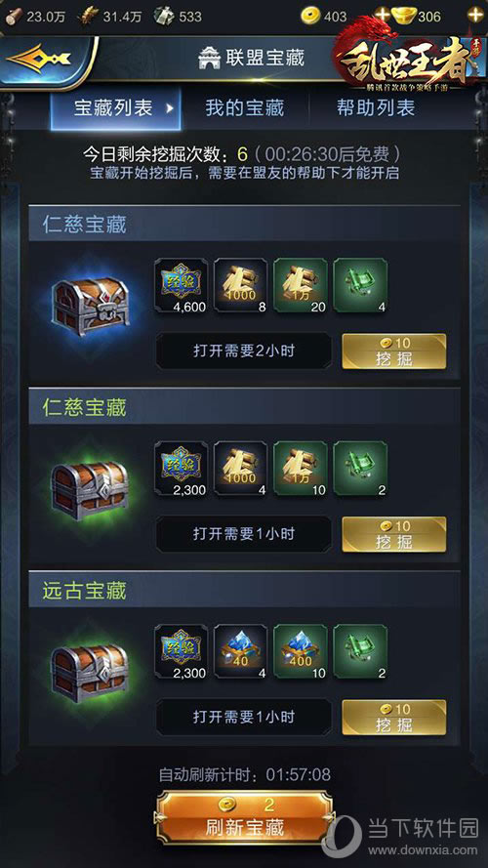Add more gold coins with plus icon
The width and height of the screenshot is (488, 868).
tap(382, 14)
